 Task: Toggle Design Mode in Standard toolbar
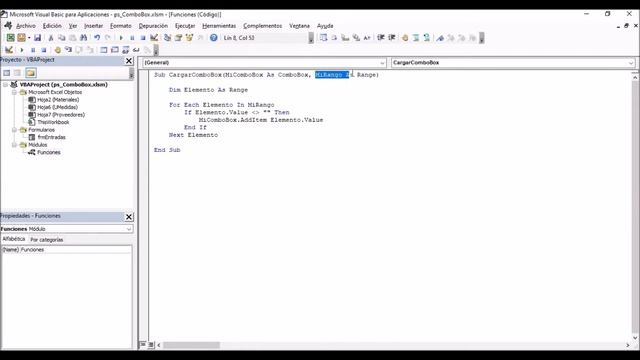[154, 38]
